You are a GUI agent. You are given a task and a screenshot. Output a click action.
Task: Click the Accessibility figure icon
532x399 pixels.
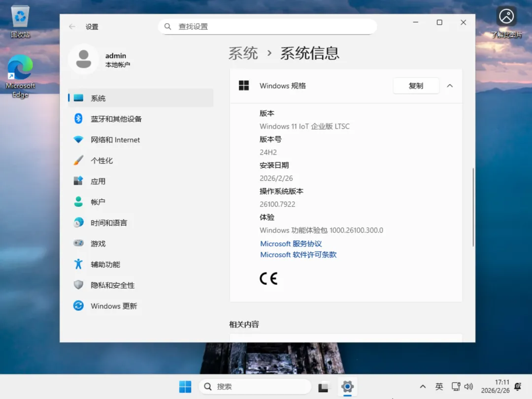pos(78,264)
